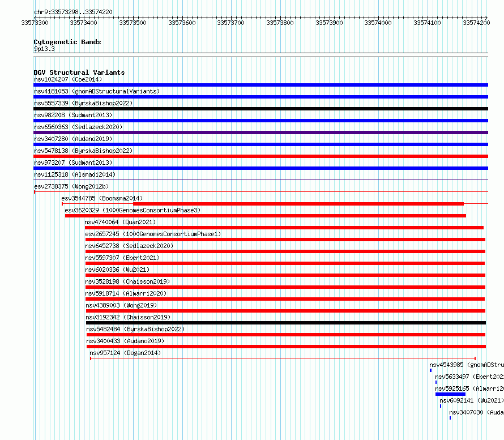Open nsv5918714 (Almarri2020) label
The width and height of the screenshot is (504, 440).
[126, 293]
